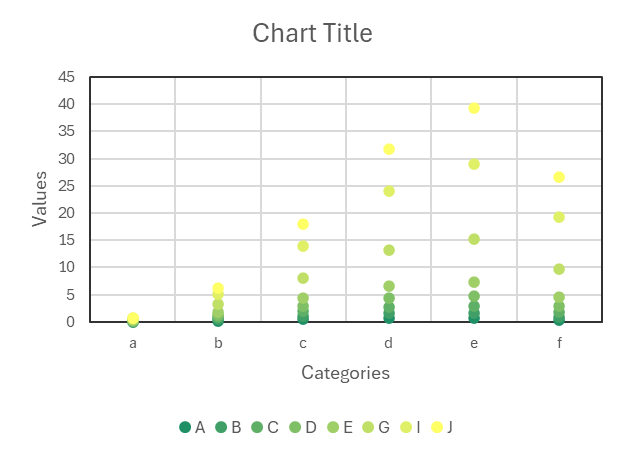Click the topmost yellow point in category d
This screenshot has width=625, height=458.
coord(389,149)
